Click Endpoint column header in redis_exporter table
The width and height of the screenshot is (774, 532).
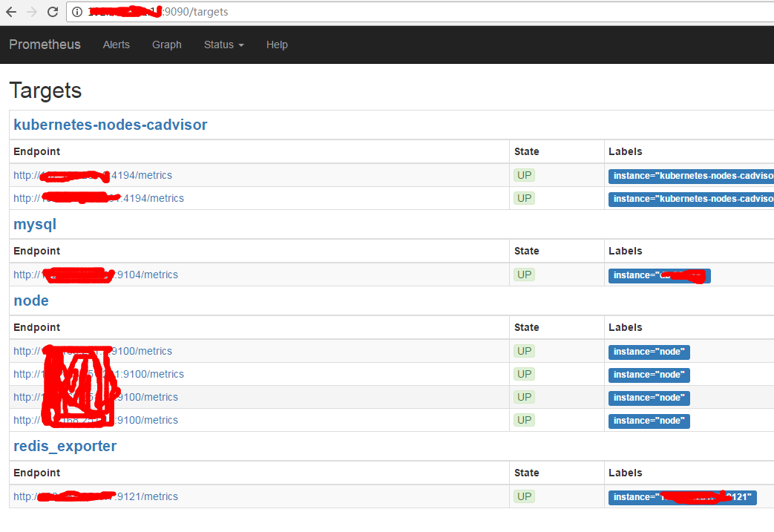click(37, 473)
